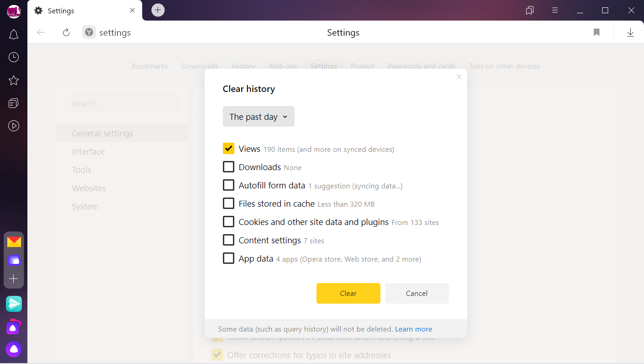Open history clock icon in sidebar
This screenshot has width=644, height=364.
click(x=14, y=57)
